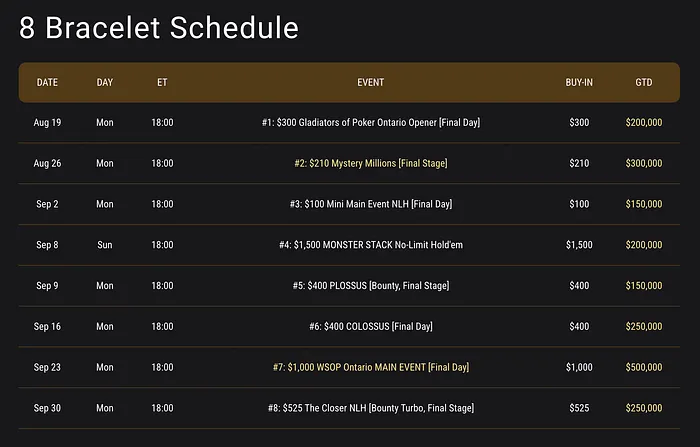Click the #5 PLOSSUS Bounty event
Screen dimensions: 700x447
coord(370,286)
